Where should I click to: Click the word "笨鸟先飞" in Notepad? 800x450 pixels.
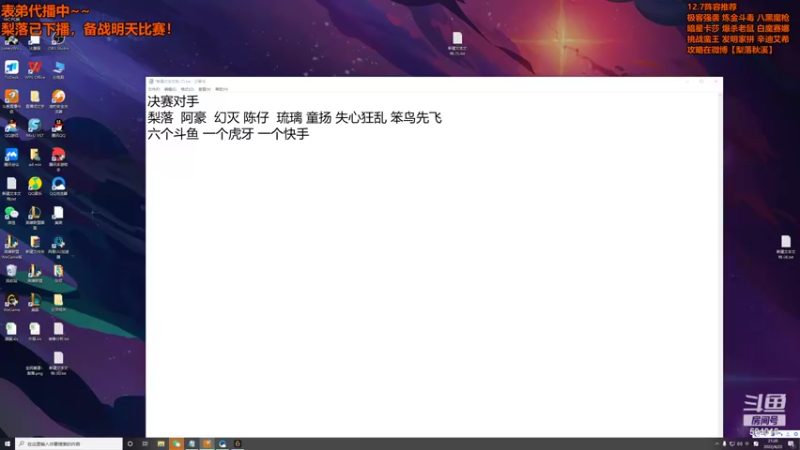pos(416,118)
